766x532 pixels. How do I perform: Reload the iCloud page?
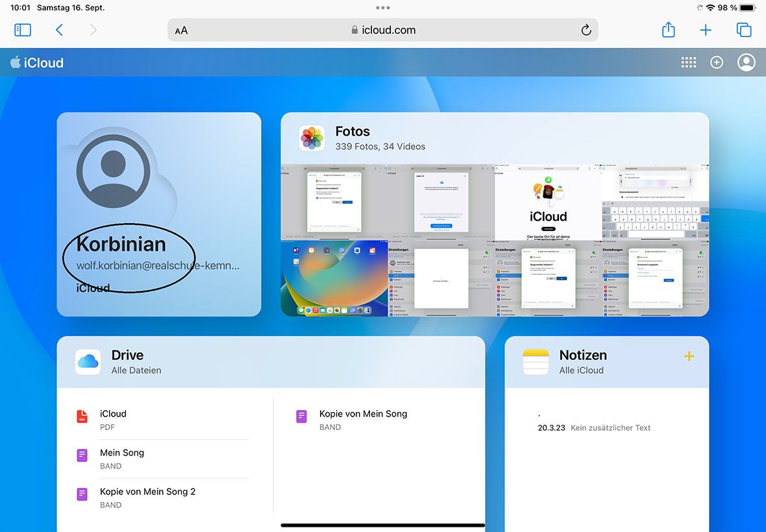click(586, 30)
